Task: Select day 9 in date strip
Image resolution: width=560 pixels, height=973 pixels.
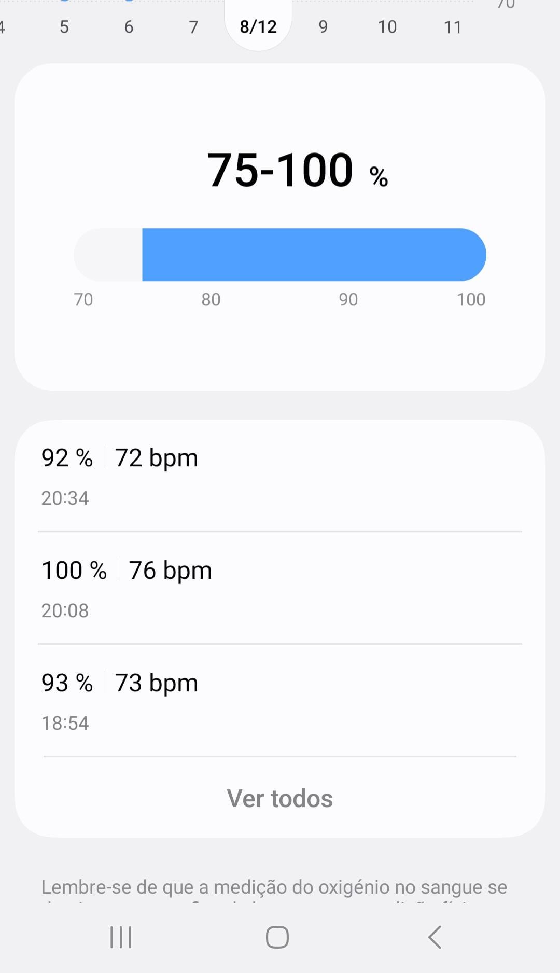Action: point(323,27)
